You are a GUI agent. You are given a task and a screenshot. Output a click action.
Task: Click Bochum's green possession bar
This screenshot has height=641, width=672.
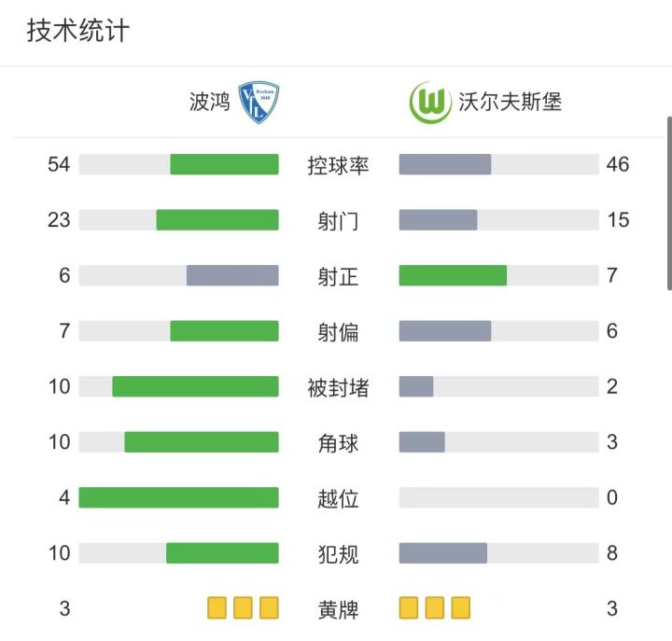pos(224,164)
